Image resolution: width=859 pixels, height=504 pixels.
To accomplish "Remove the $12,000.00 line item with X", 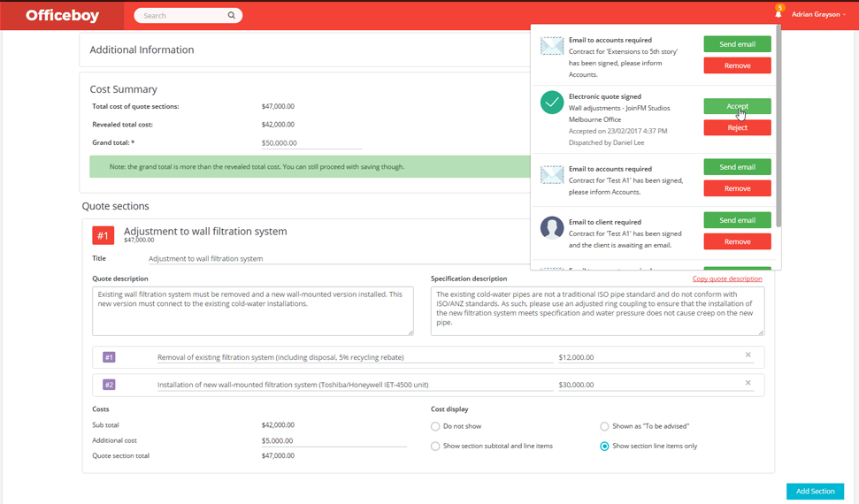I will pyautogui.click(x=748, y=355).
